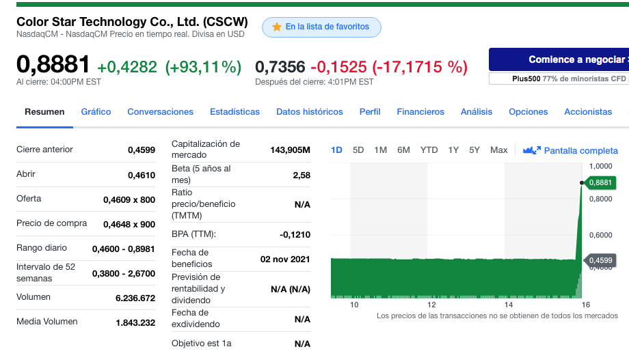Click 52-week range '0,3800 - 2,6700'
Screen dimensions: 629x364
tap(124, 273)
